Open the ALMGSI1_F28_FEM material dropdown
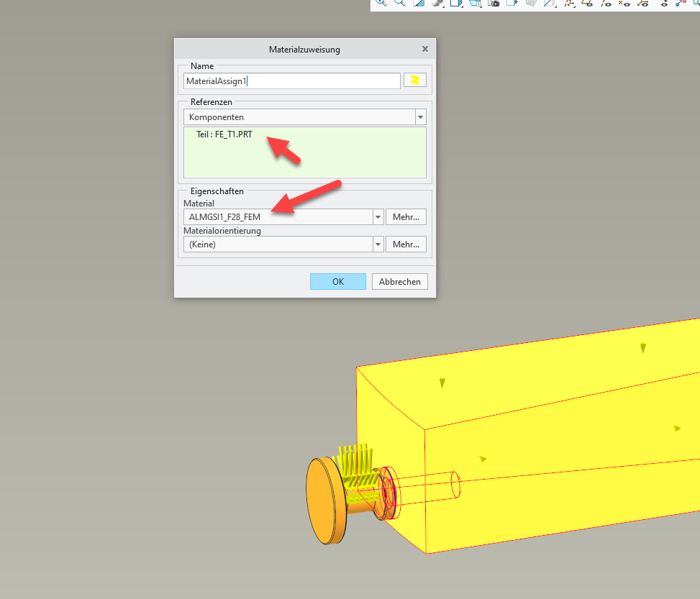700x599 pixels. (x=377, y=216)
